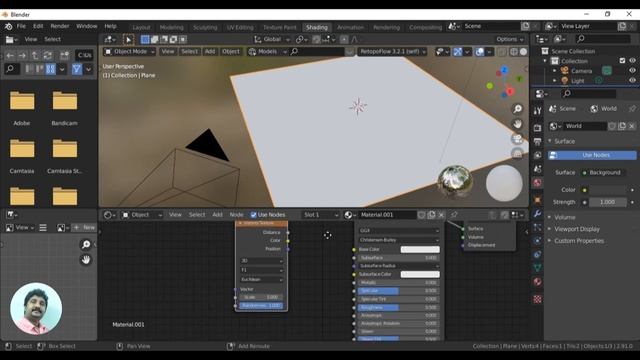Refresh the file browser listing
The image size is (640, 360).
(x=48, y=56)
